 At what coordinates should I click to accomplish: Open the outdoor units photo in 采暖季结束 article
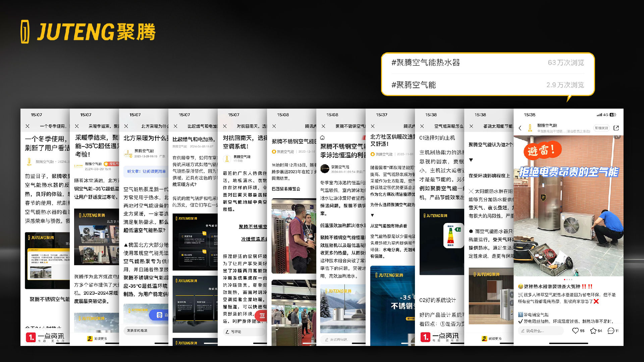pyautogui.click(x=97, y=237)
